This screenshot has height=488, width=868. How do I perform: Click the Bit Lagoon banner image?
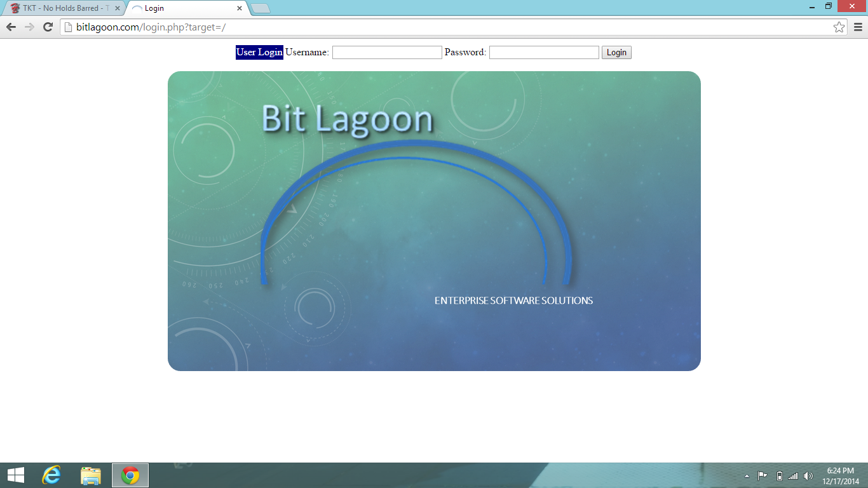(434, 221)
